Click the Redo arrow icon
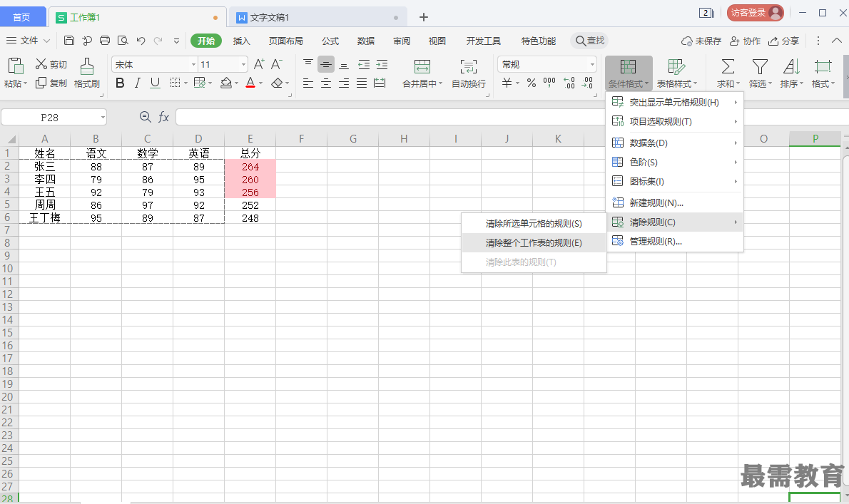The height and width of the screenshot is (504, 849). [x=158, y=41]
